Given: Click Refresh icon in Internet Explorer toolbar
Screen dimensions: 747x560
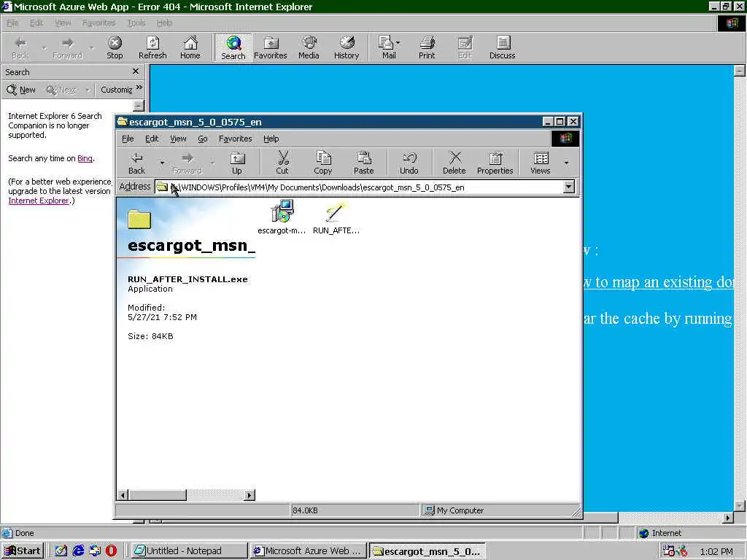Looking at the screenshot, I should [152, 47].
